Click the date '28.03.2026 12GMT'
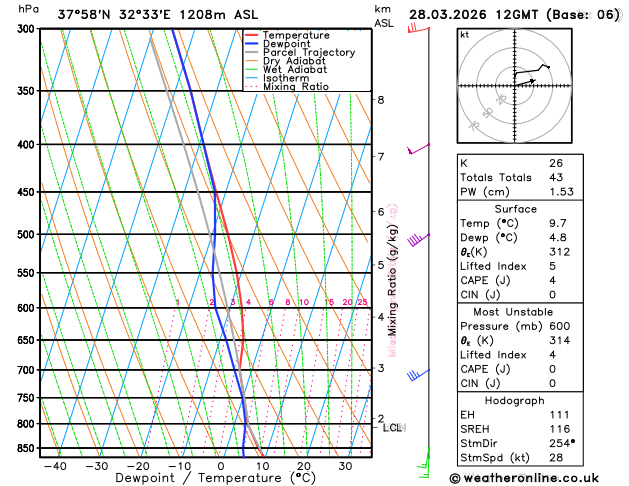The height and width of the screenshot is (486, 629). [x=474, y=15]
